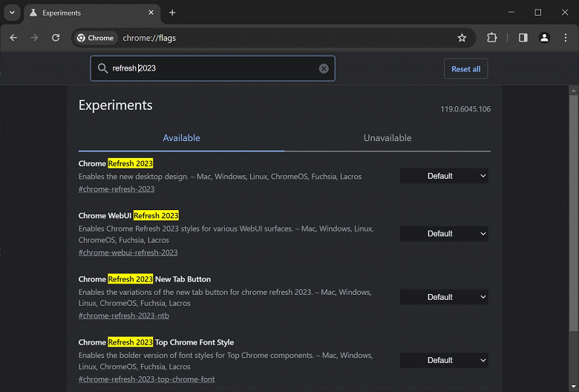Screen dimensions: 579x392
Task: Follow the #chrome-refresh-2023-ntb link
Action: (123, 316)
